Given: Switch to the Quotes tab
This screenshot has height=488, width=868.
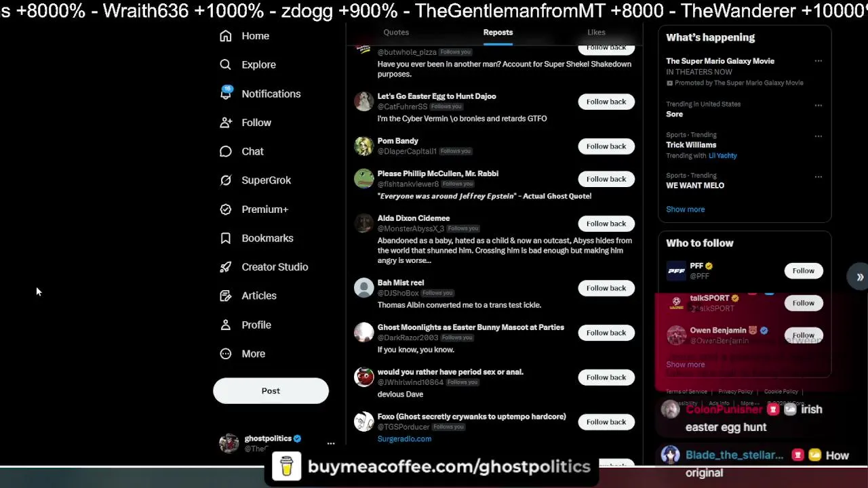Looking at the screenshot, I should pyautogui.click(x=396, y=33).
